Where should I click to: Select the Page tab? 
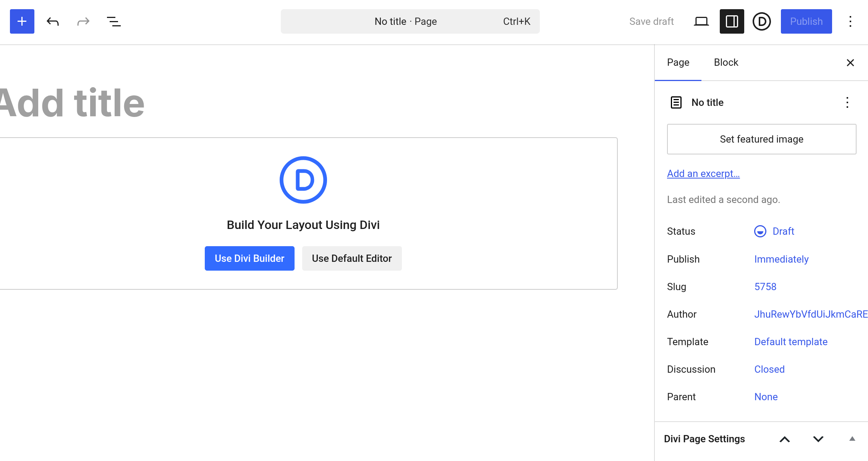pos(678,62)
